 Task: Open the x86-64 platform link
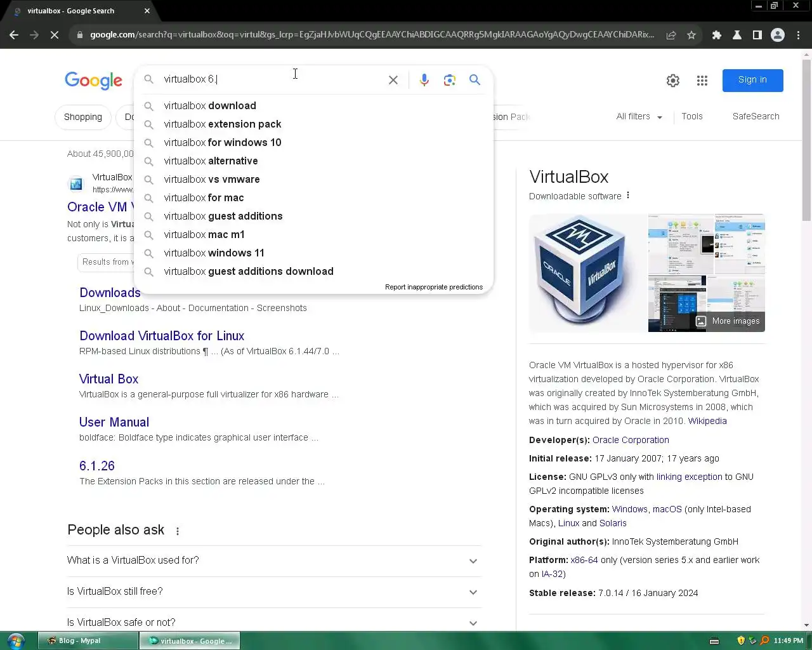coord(584,560)
